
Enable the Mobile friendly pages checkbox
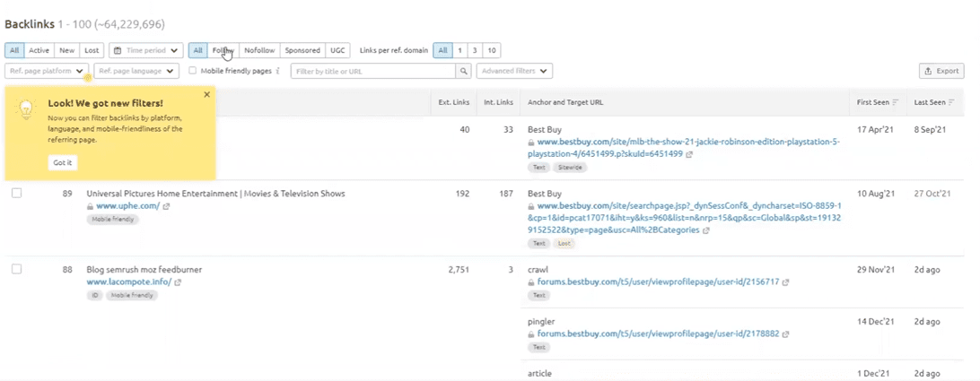coord(193,71)
